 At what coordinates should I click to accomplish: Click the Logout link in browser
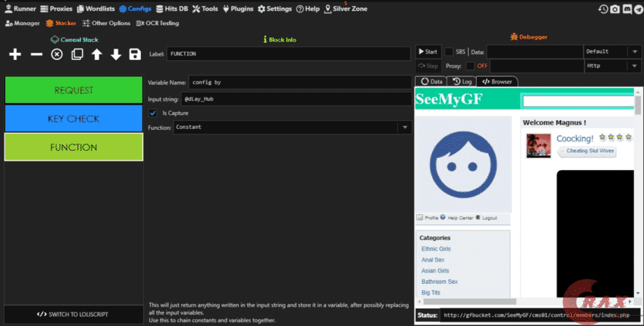(x=489, y=218)
